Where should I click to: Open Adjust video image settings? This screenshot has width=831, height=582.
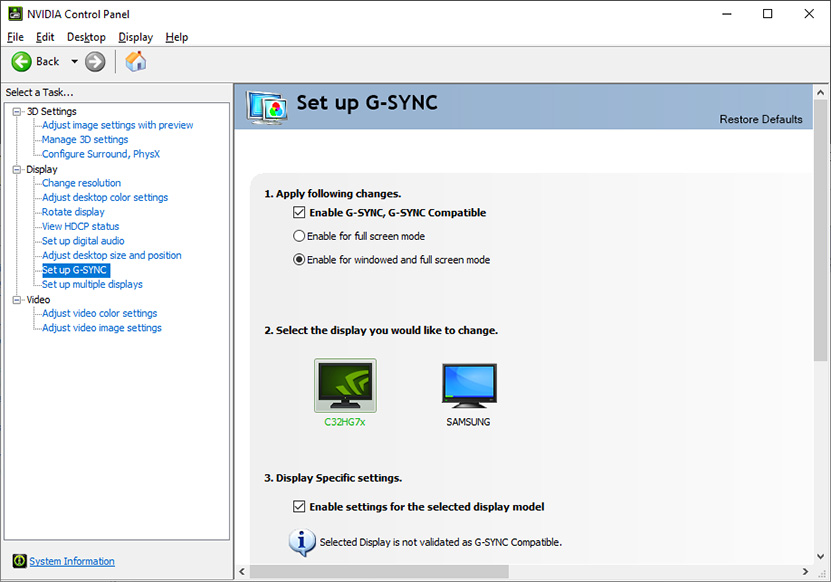pyautogui.click(x=102, y=328)
